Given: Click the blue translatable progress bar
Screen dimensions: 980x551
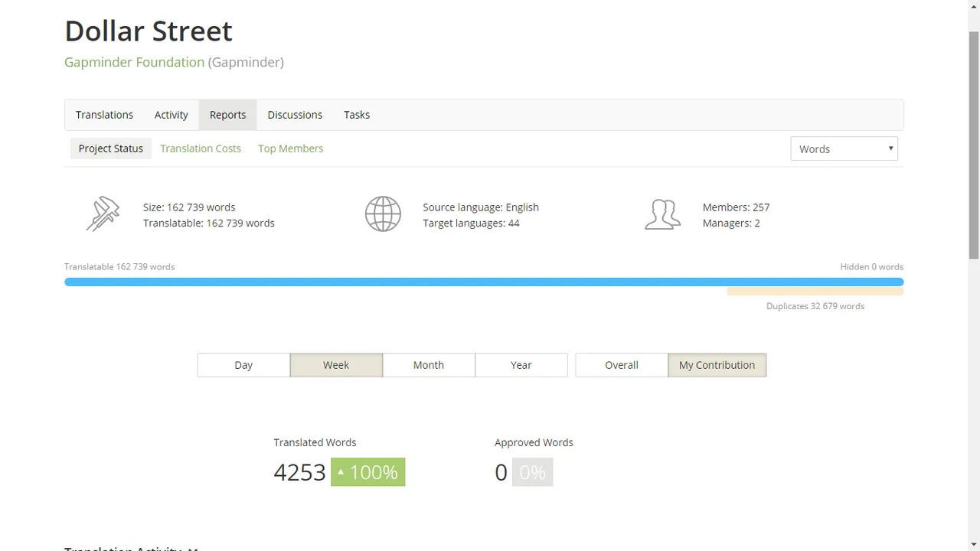Looking at the screenshot, I should coord(484,282).
